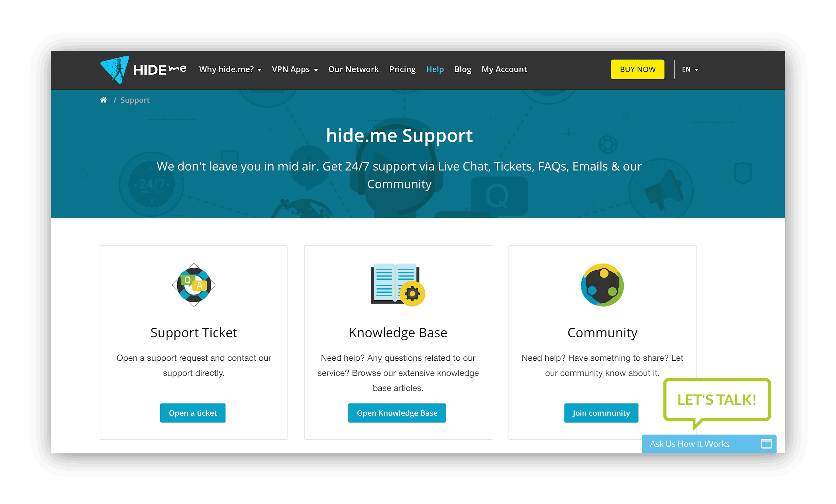Expand the VPN Apps dropdown

click(295, 69)
